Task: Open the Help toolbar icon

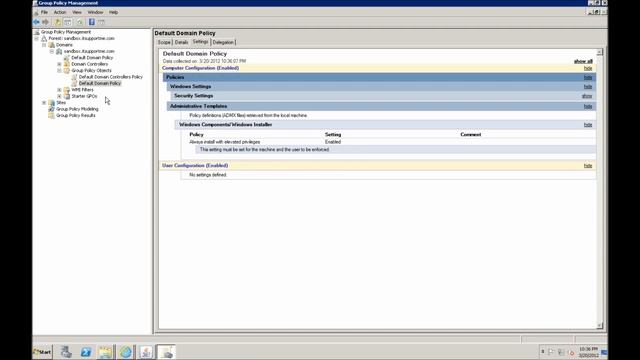Action: 91,22
